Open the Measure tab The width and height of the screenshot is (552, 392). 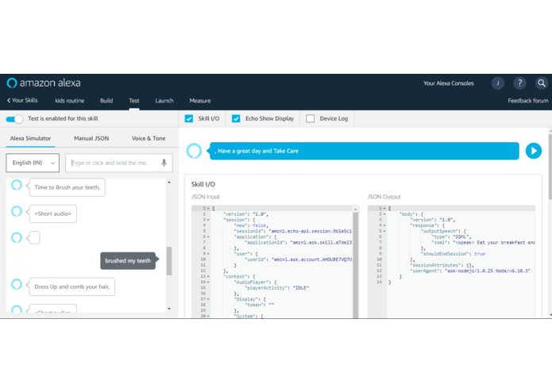(200, 101)
